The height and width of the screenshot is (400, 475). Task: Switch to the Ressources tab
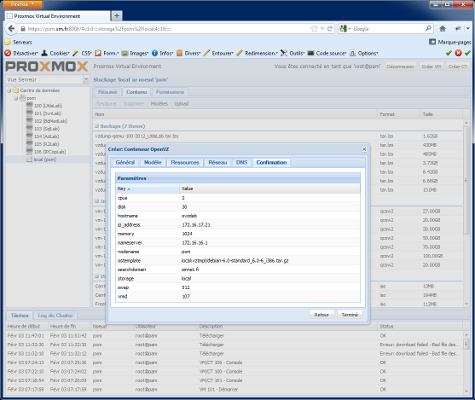pos(185,162)
